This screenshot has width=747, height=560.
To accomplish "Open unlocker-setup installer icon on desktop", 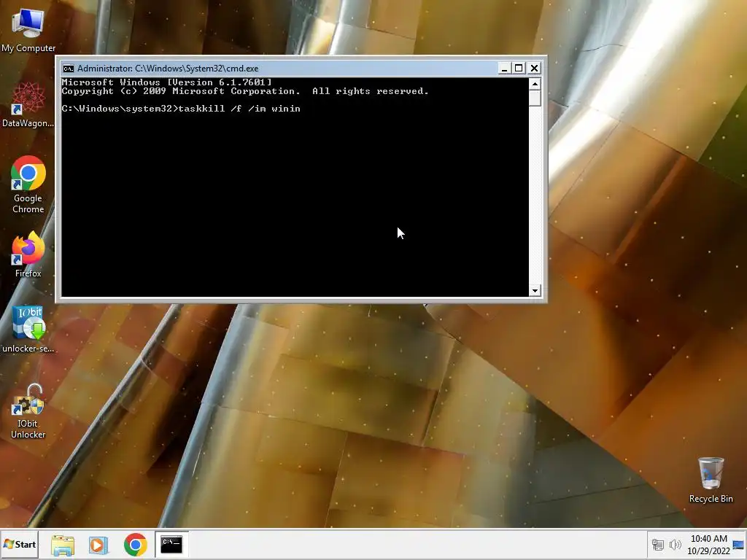I will pos(28,330).
